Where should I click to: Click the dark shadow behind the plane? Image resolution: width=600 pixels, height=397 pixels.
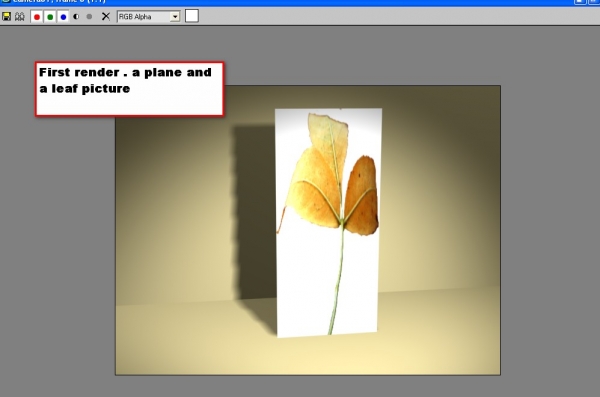tap(253, 214)
